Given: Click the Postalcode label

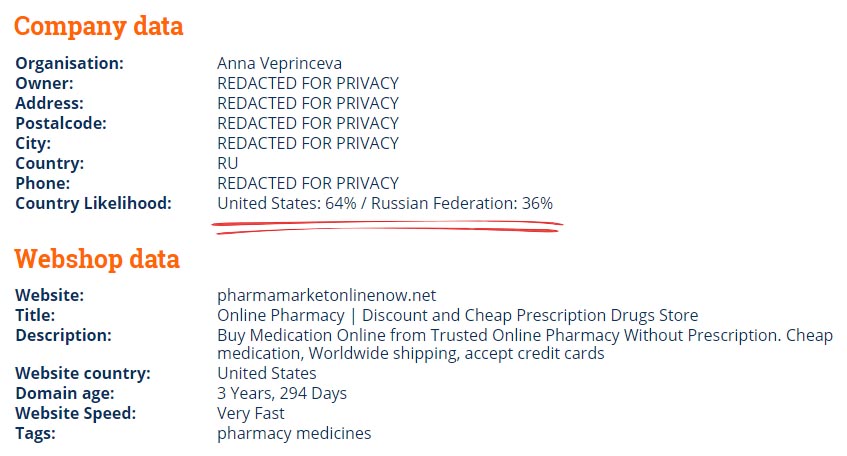Looking at the screenshot, I should (x=61, y=124).
